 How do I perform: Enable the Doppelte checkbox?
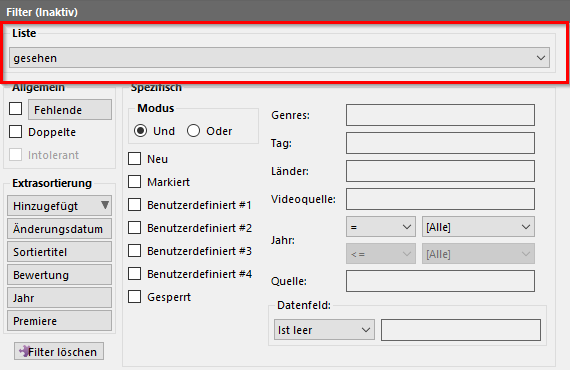[x=16, y=132]
